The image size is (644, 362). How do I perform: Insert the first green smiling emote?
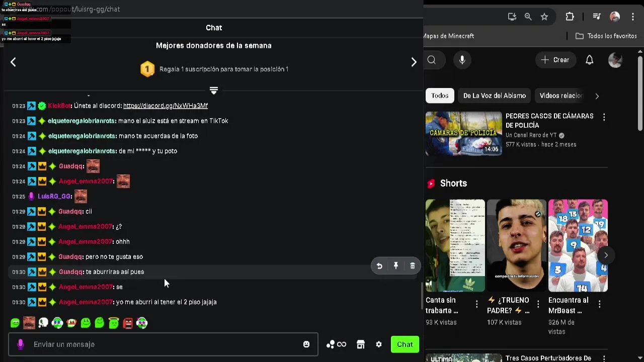pos(15,323)
